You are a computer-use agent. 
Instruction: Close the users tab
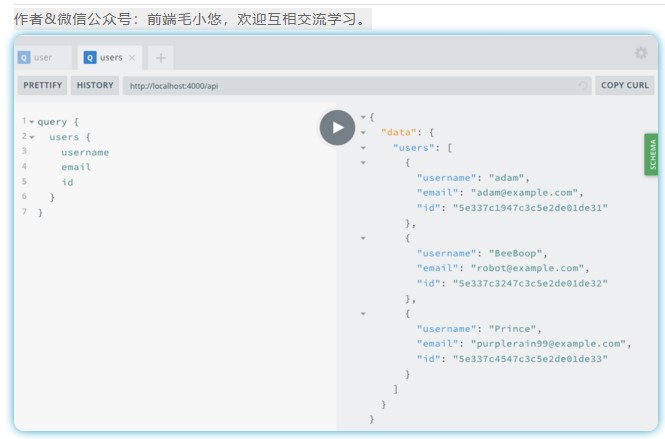pyautogui.click(x=132, y=58)
